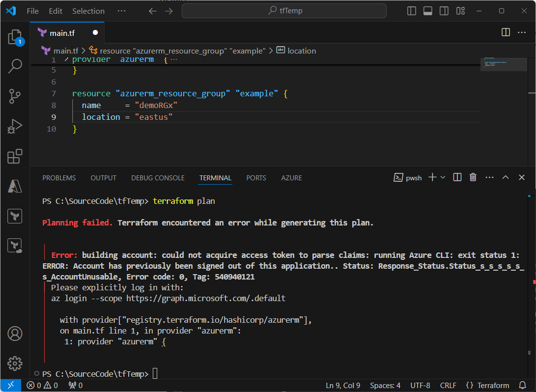Select the TERMINAL tab
This screenshot has height=392, width=536.
click(215, 178)
